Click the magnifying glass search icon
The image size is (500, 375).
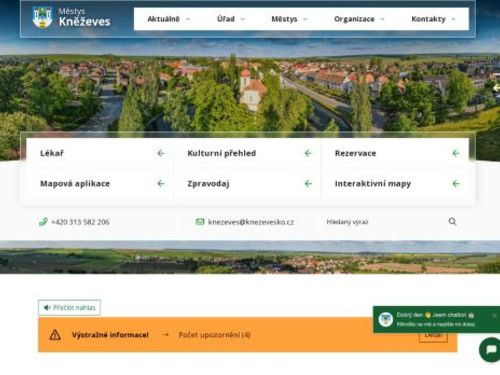pos(452,221)
